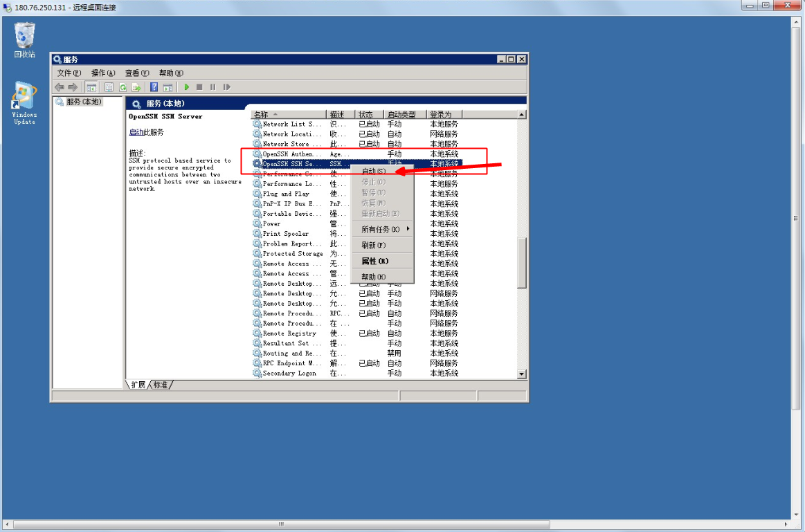The image size is (805, 532).
Task: Open Properties from the toolbar icon
Action: pyautogui.click(x=109, y=87)
